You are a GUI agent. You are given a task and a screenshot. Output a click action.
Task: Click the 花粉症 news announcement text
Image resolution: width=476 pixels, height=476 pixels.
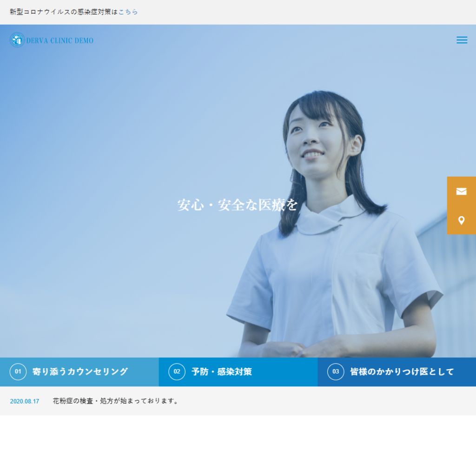115,400
